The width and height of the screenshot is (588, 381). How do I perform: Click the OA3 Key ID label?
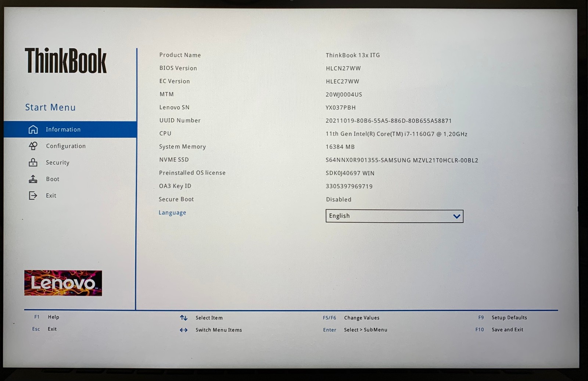click(x=175, y=186)
